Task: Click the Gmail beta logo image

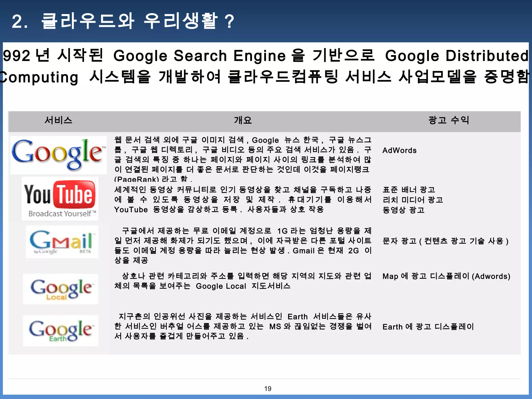Action: pos(62,242)
